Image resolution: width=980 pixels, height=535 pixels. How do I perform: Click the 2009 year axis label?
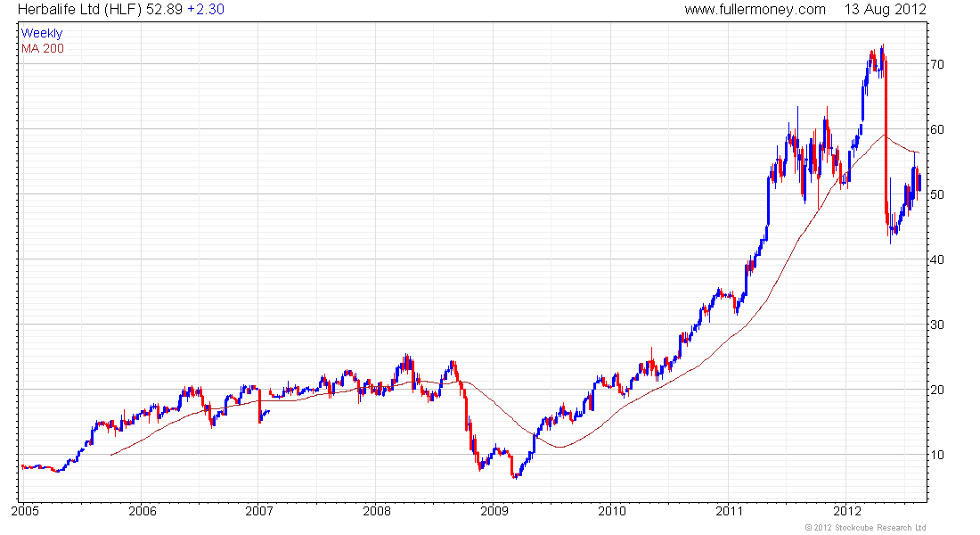(x=494, y=511)
